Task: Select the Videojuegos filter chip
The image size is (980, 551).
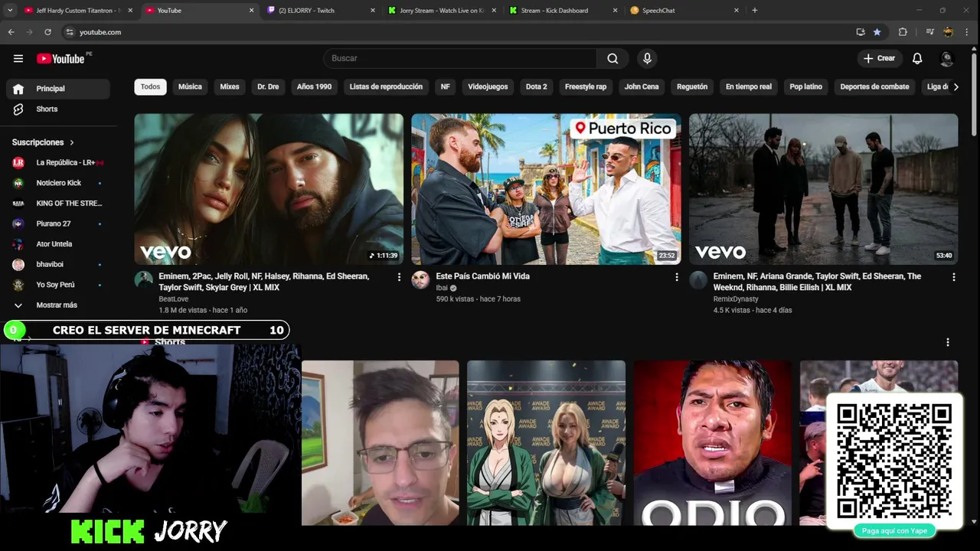Action: point(488,86)
